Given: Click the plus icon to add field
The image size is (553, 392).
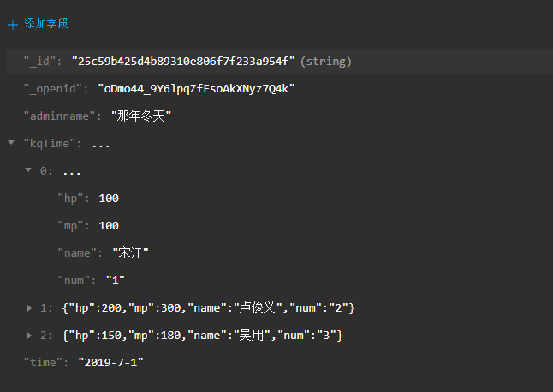Looking at the screenshot, I should pyautogui.click(x=13, y=25).
